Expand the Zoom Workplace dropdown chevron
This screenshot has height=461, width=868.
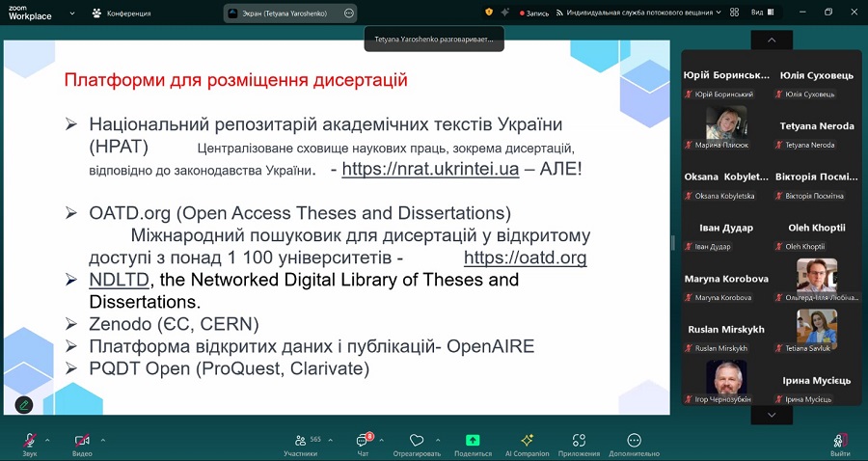(x=72, y=14)
